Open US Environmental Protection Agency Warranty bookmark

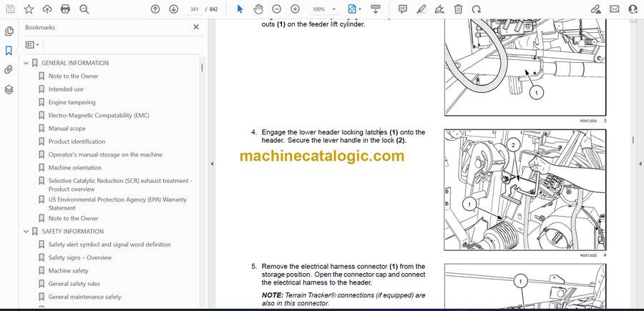point(117,204)
